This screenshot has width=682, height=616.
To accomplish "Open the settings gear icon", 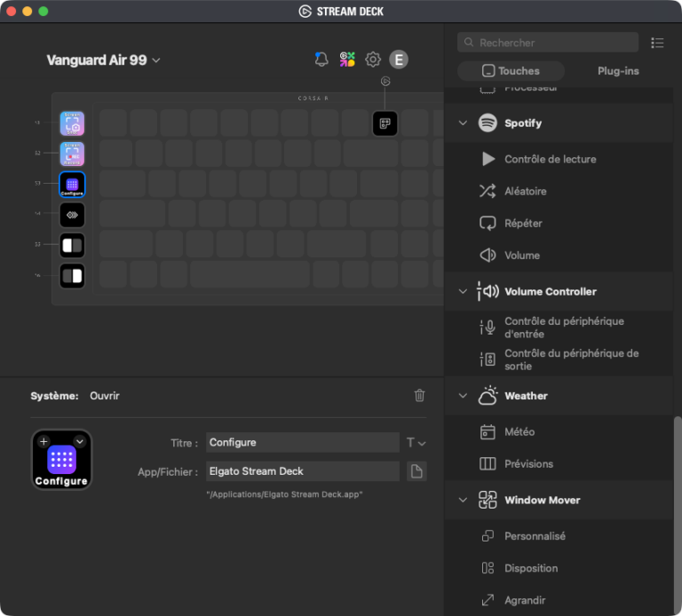I will (x=373, y=59).
